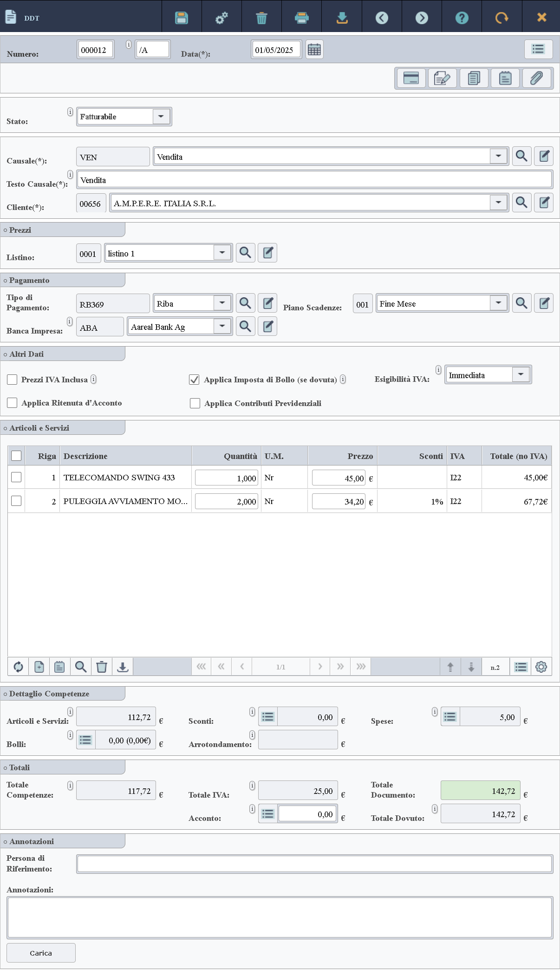Screen dimensions: 560x970
Task: Collapse the Totali section header
Action: click(x=63, y=767)
